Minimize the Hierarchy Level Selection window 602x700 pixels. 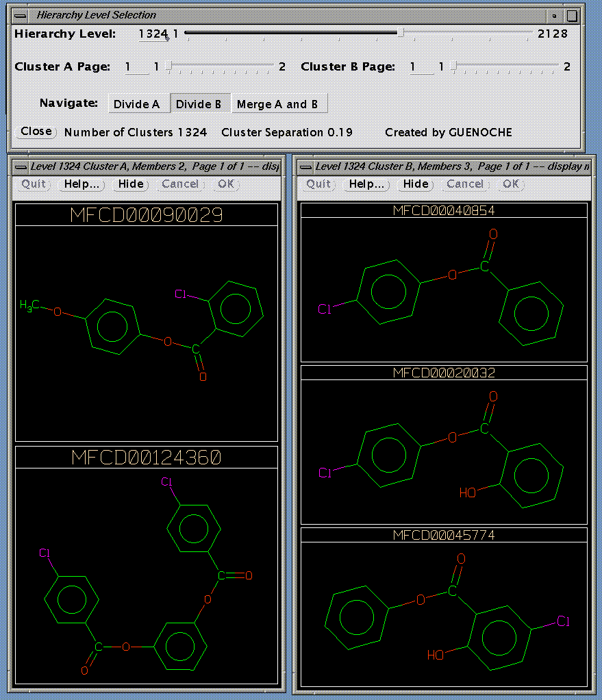555,15
